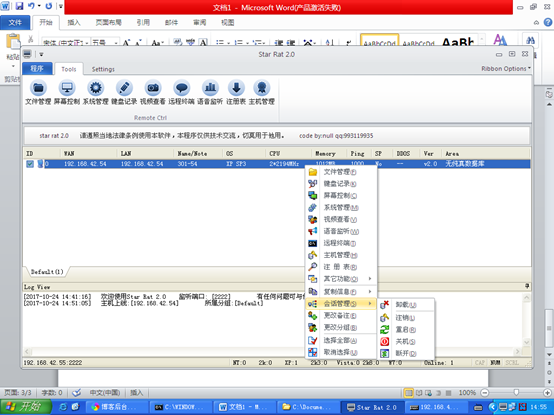Image resolution: width=554 pixels, height=415 pixels.
Task: Open the Word 引用 ribbon tab
Action: pos(143,23)
